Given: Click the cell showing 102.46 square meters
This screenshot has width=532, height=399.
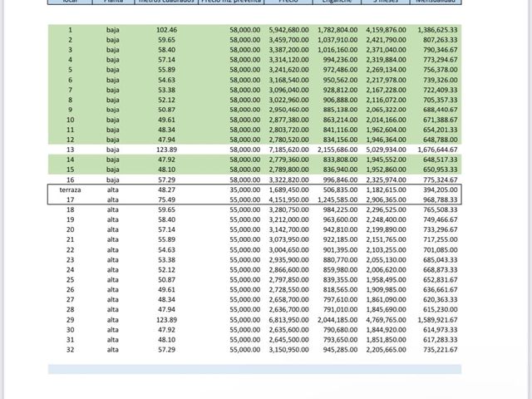Looking at the screenshot, I should (x=166, y=30).
